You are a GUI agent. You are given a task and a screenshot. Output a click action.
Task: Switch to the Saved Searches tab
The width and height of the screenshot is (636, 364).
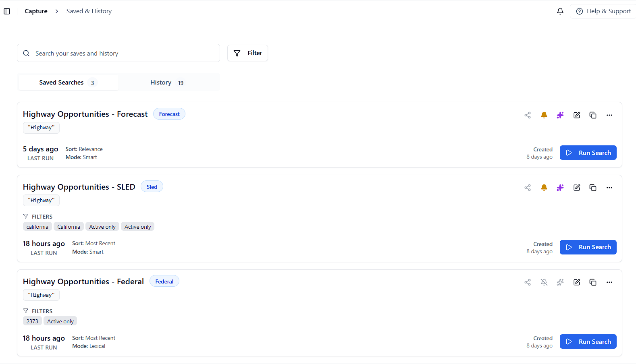68,83
